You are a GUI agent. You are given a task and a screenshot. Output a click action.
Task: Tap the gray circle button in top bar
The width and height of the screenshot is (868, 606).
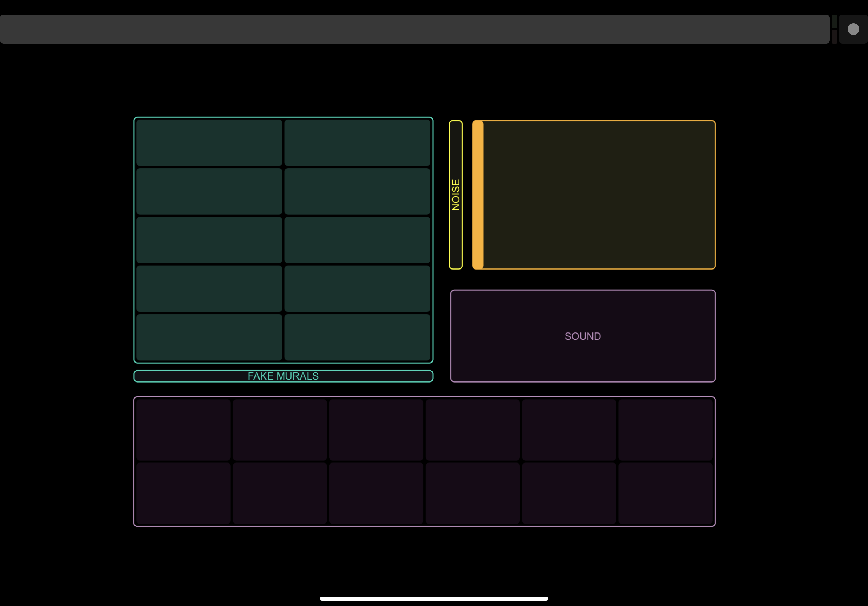click(x=853, y=29)
